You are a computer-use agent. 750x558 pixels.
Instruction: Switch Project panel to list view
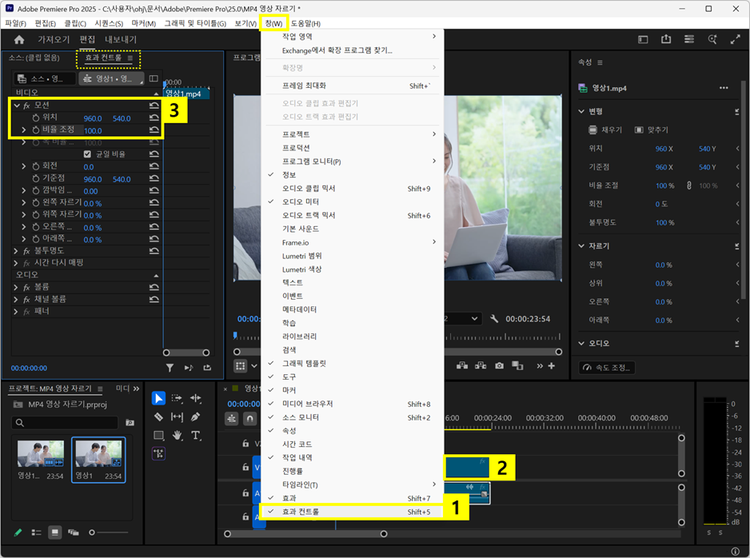(x=36, y=532)
